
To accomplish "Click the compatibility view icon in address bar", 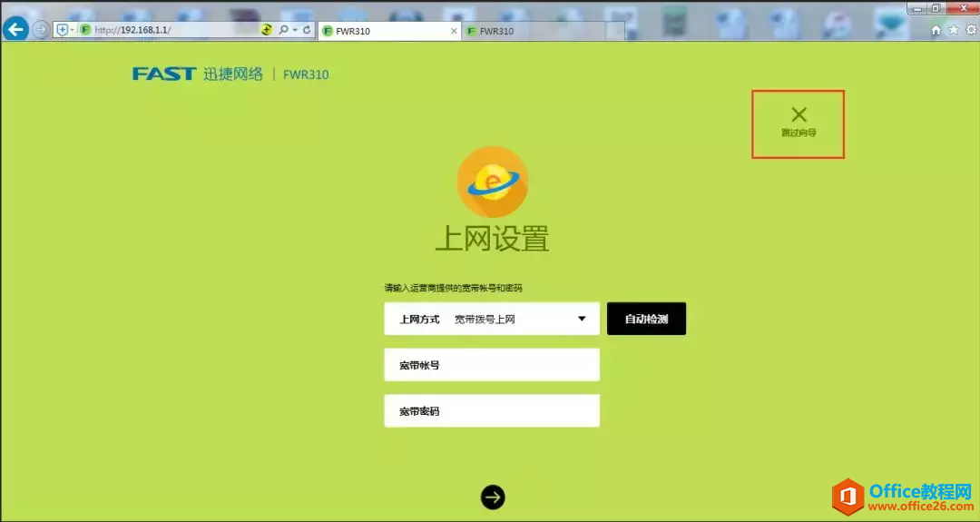I will tap(266, 30).
